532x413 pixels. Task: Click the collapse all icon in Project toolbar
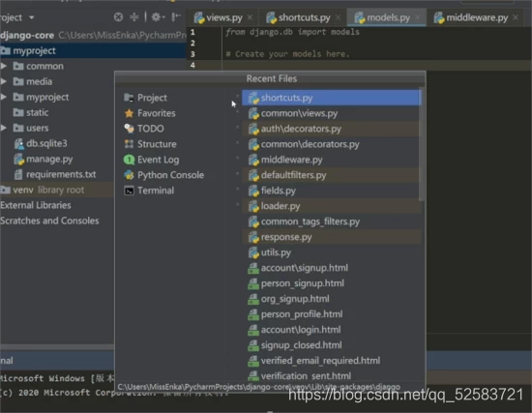pos(134,17)
